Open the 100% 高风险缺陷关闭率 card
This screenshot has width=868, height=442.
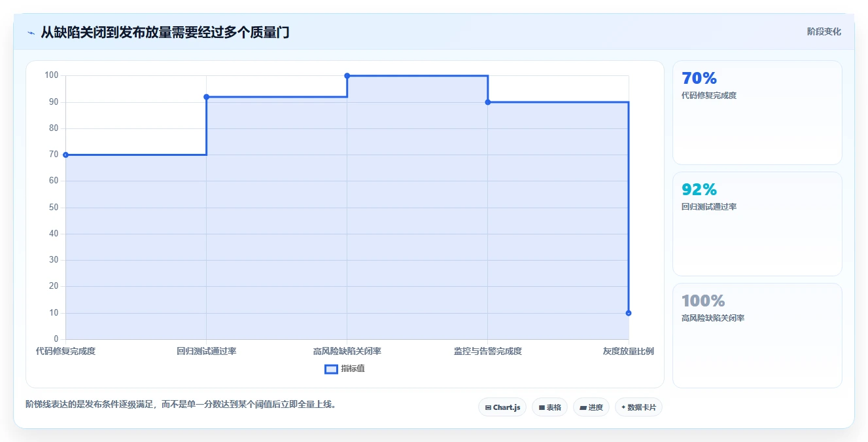pos(757,335)
